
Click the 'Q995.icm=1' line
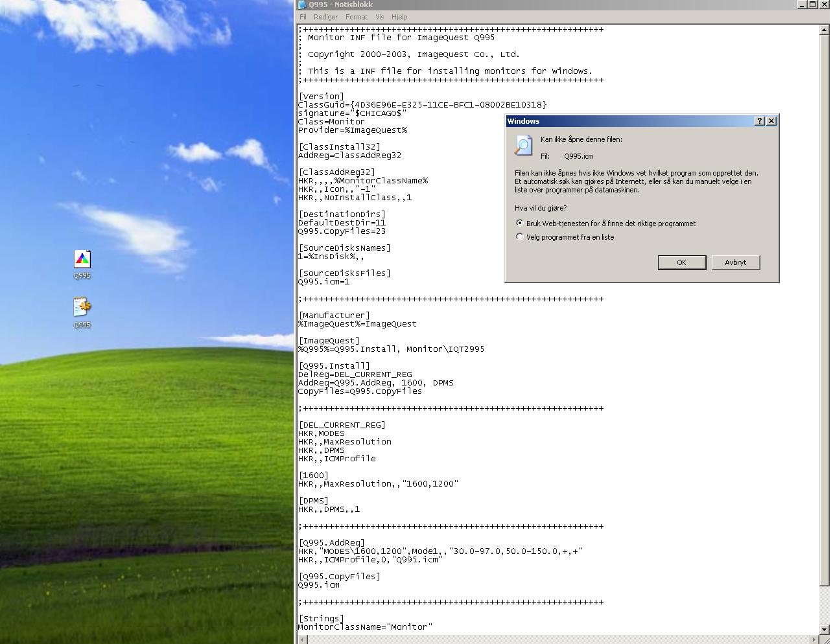pos(323,282)
